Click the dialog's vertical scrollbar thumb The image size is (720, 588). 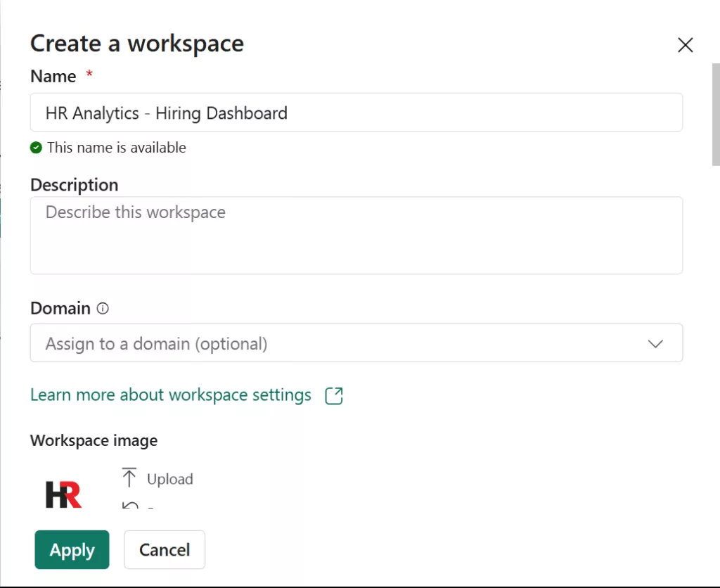pyautogui.click(x=716, y=115)
